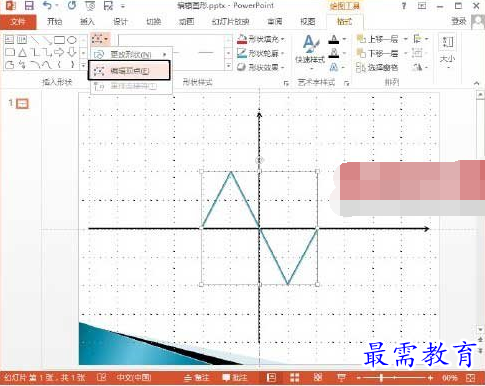The width and height of the screenshot is (485, 386).
Task: Select the left brace shape
Action: (x=59, y=64)
